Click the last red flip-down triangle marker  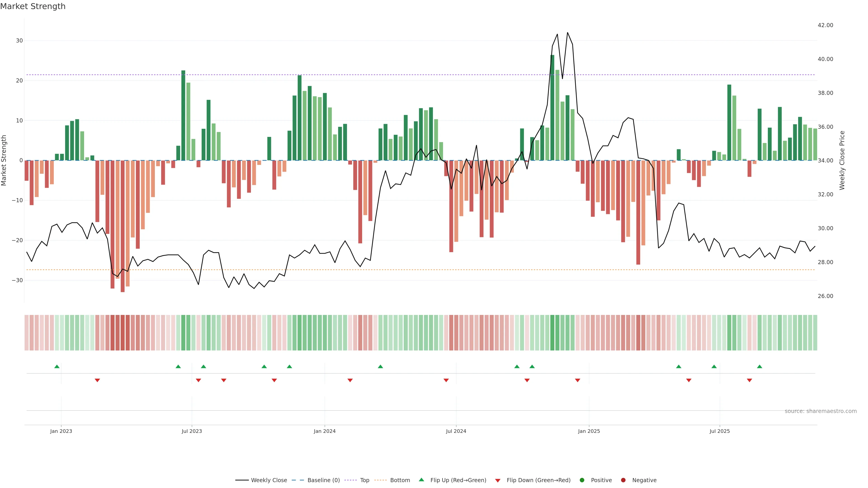click(x=749, y=380)
